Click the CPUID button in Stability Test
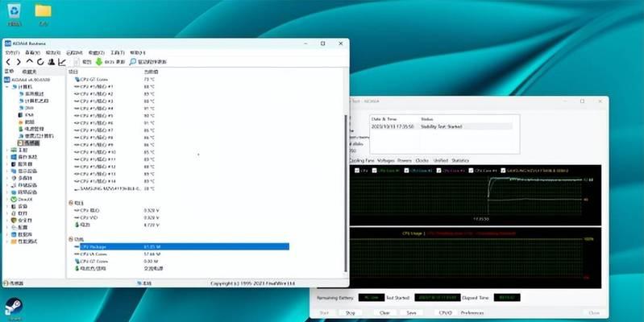Image resolution: width=644 pixels, height=322 pixels. [x=446, y=312]
